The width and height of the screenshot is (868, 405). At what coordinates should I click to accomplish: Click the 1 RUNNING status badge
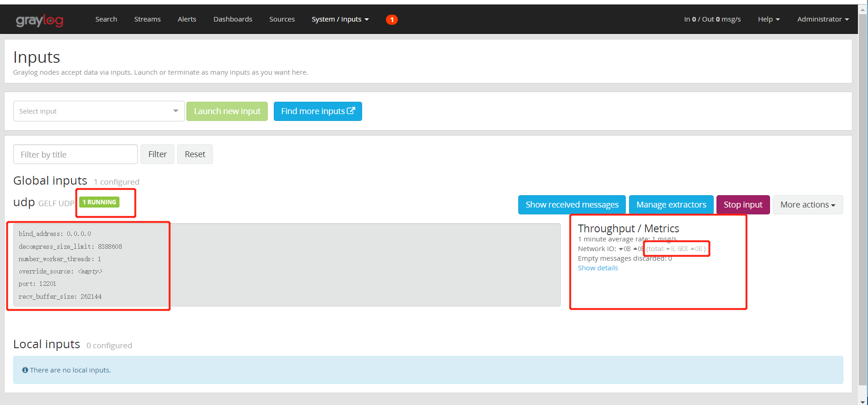(99, 202)
